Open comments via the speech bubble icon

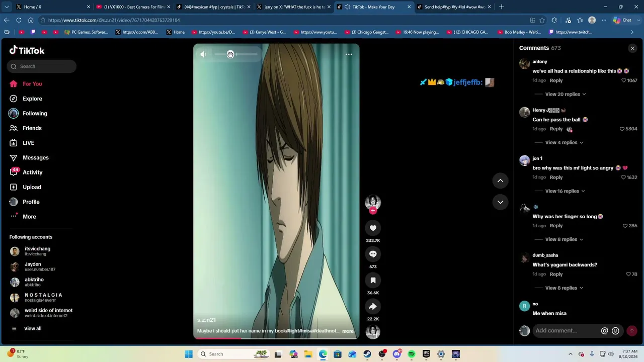(x=373, y=254)
